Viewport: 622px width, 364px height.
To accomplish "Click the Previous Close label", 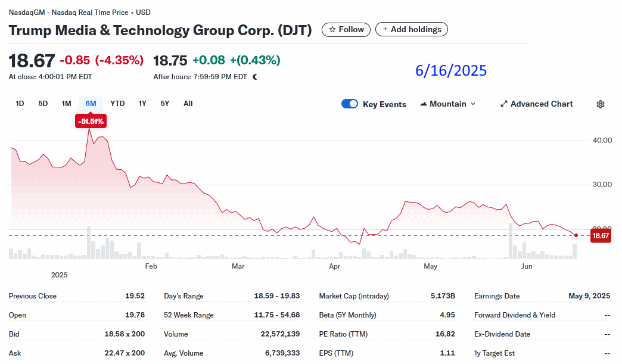I will click(33, 296).
